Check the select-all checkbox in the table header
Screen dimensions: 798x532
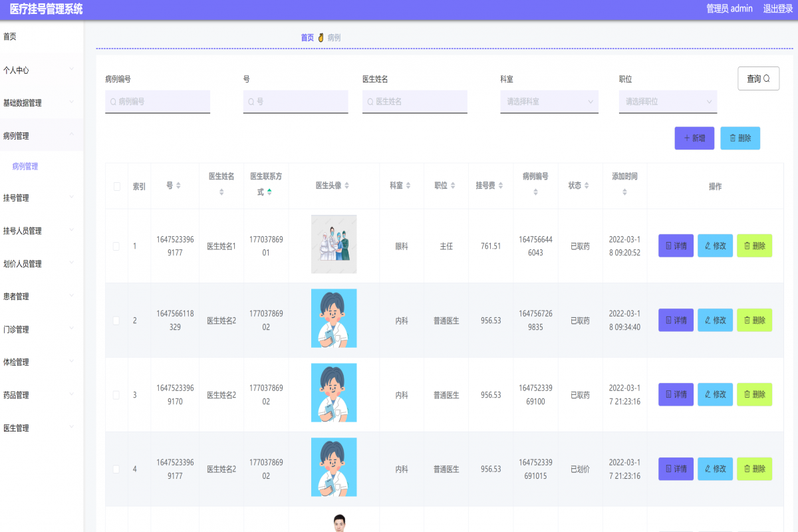(116, 186)
